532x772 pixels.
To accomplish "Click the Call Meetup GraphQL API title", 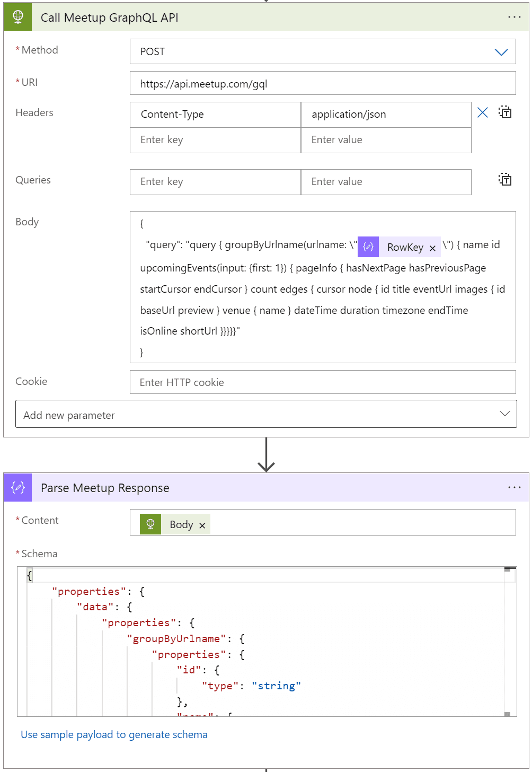I will coord(110,17).
